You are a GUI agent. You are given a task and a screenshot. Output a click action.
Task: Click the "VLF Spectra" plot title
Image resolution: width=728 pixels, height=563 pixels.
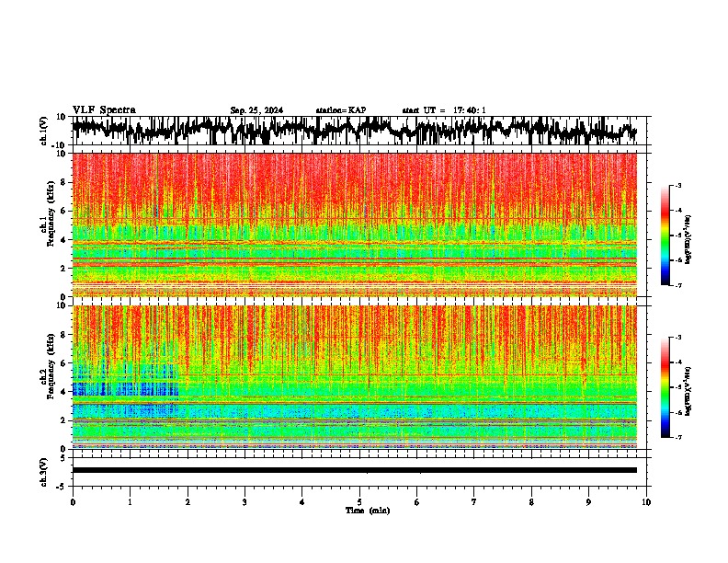[x=104, y=110]
